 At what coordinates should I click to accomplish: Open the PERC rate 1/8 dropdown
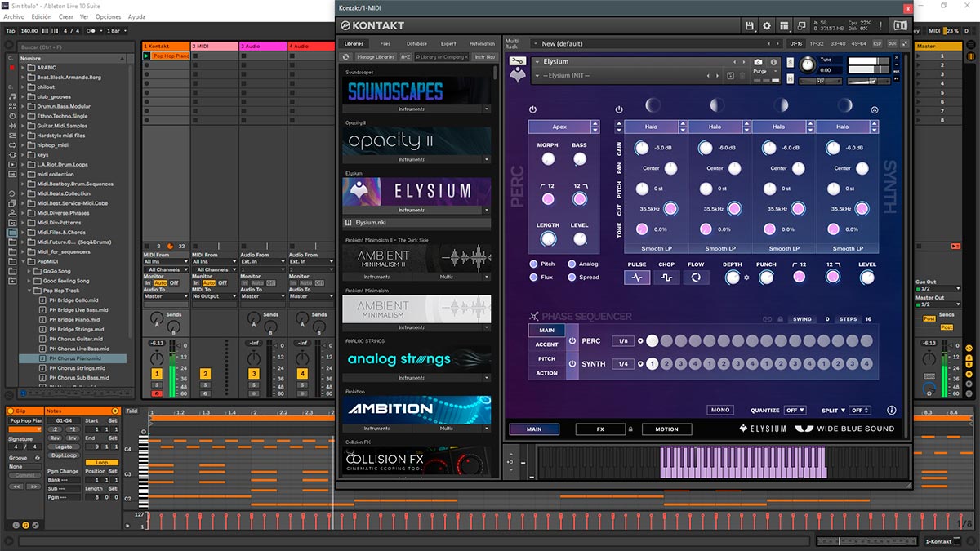(x=621, y=341)
